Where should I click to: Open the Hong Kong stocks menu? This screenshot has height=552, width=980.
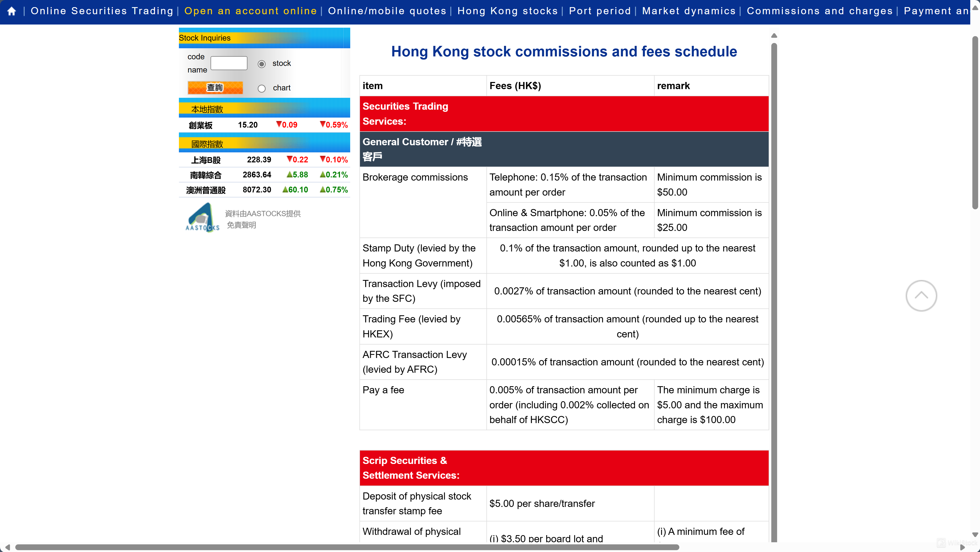(x=508, y=11)
